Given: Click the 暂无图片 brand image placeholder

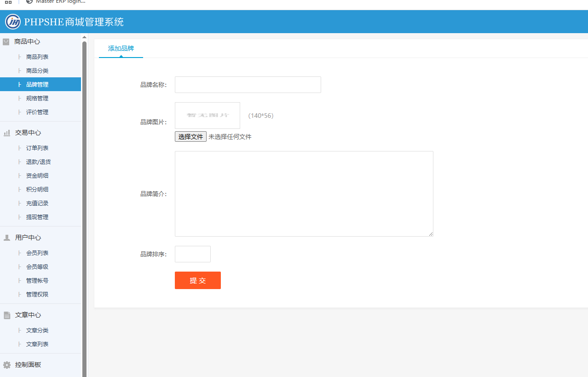Looking at the screenshot, I should pos(208,116).
